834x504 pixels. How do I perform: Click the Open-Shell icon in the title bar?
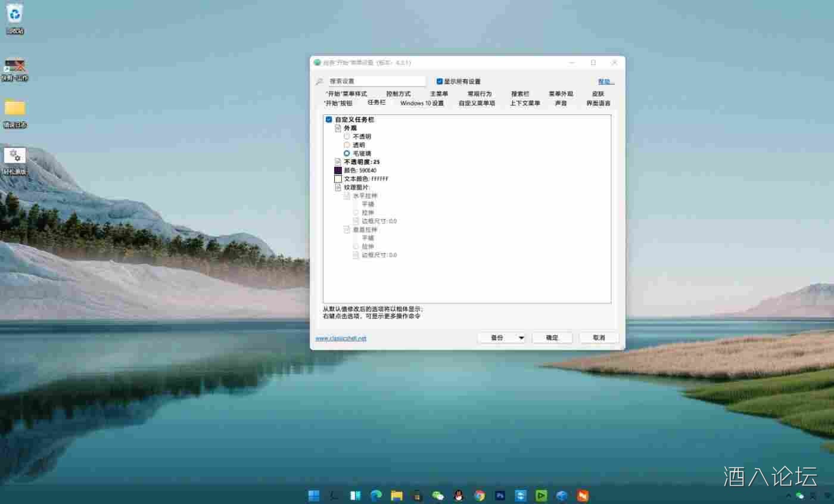(x=317, y=63)
